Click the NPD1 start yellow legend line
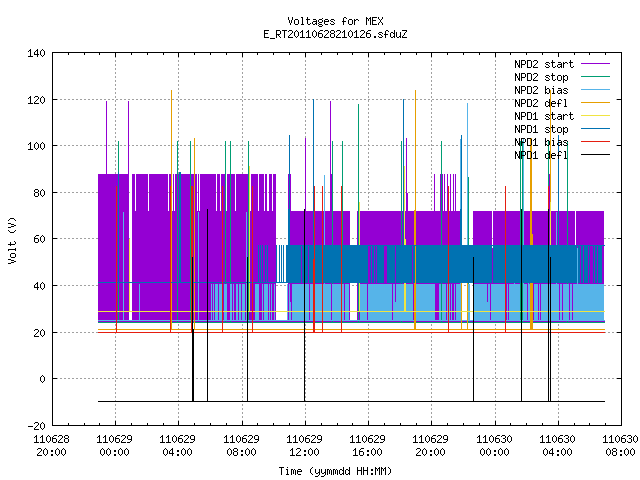Viewport: 640px width, 480px height. pyautogui.click(x=595, y=116)
